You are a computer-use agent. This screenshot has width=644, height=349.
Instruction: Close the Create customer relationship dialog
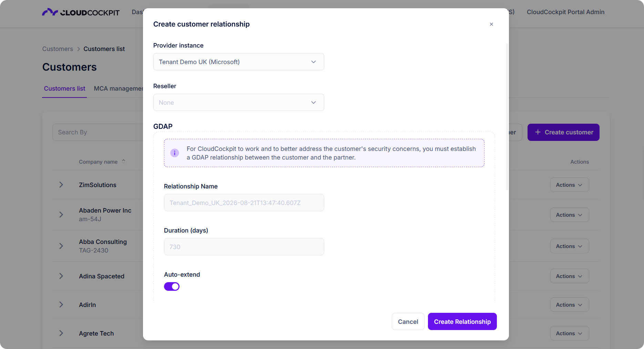tap(491, 24)
